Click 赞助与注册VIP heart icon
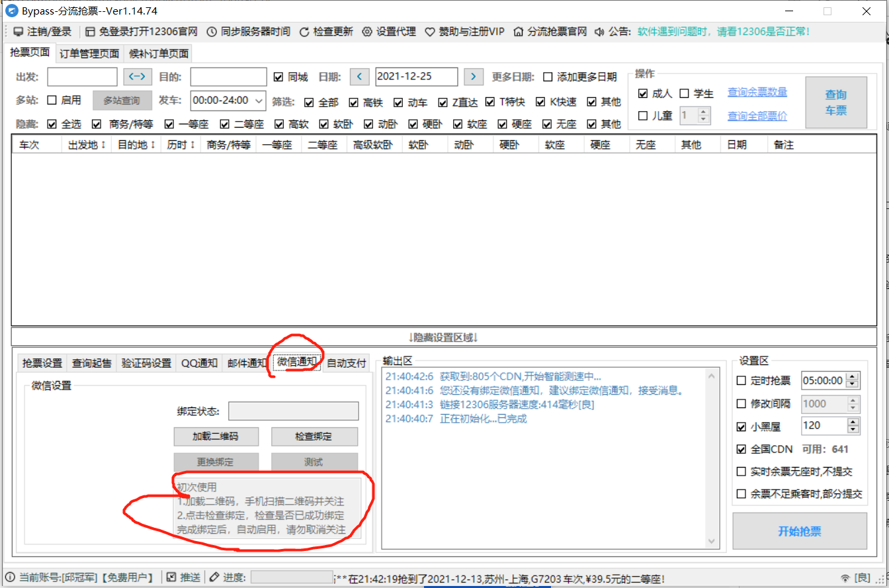The width and height of the screenshot is (889, 588). [x=430, y=32]
